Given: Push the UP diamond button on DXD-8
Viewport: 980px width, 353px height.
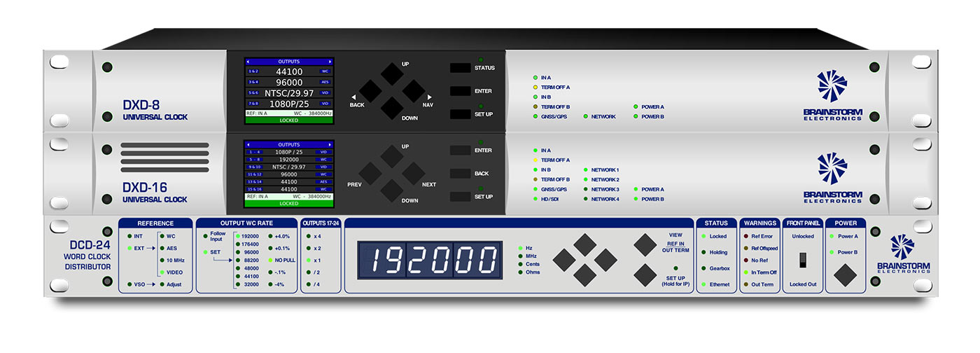Looking at the screenshot, I should [x=392, y=74].
